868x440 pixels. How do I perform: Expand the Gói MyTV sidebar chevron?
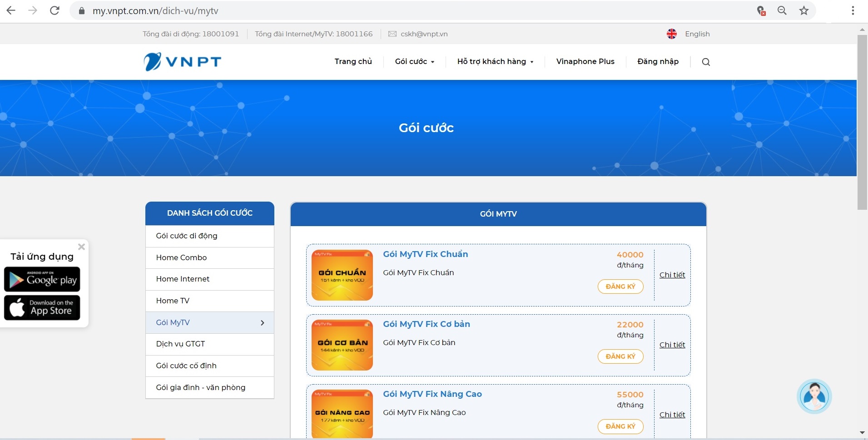coord(263,323)
